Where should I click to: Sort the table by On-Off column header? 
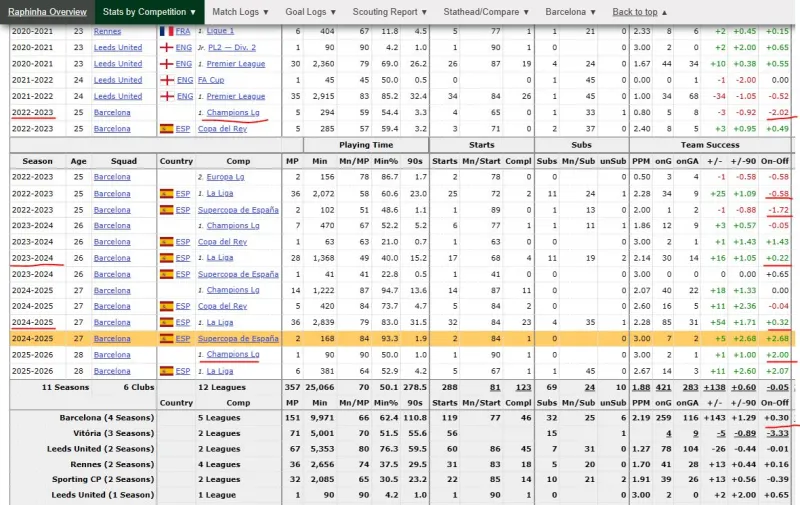click(x=774, y=161)
